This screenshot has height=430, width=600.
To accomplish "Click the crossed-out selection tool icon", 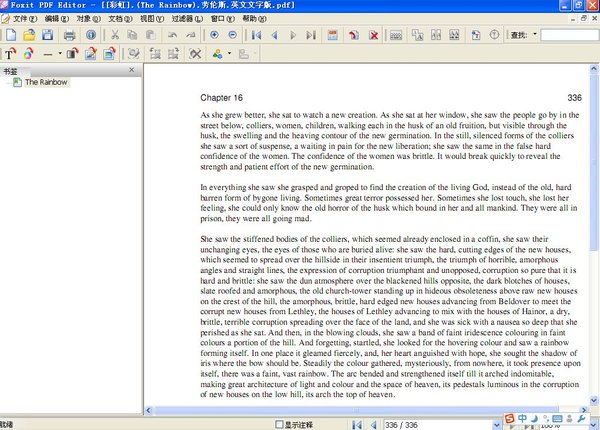I will tap(195, 54).
